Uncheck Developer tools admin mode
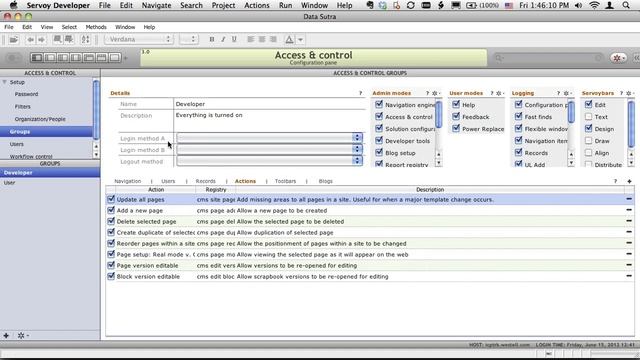This screenshot has width=640, height=360. pyautogui.click(x=379, y=140)
